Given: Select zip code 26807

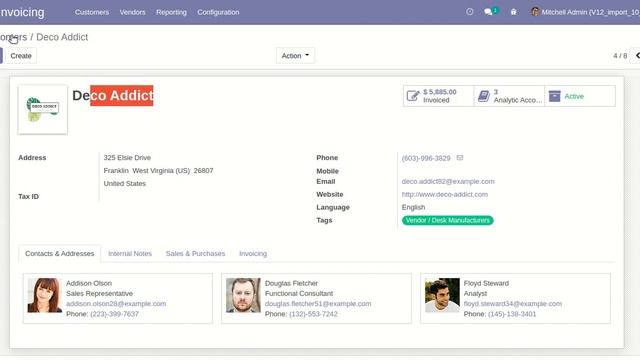Looking at the screenshot, I should click(203, 171).
